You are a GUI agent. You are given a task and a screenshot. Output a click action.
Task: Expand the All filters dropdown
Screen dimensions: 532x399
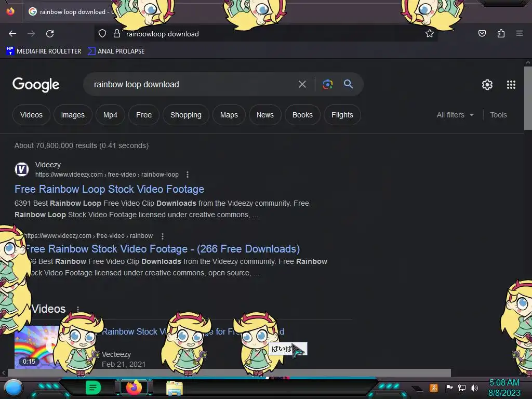(x=455, y=115)
